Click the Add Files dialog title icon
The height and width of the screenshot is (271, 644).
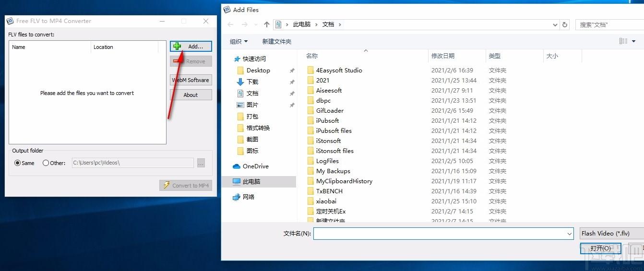click(x=227, y=10)
